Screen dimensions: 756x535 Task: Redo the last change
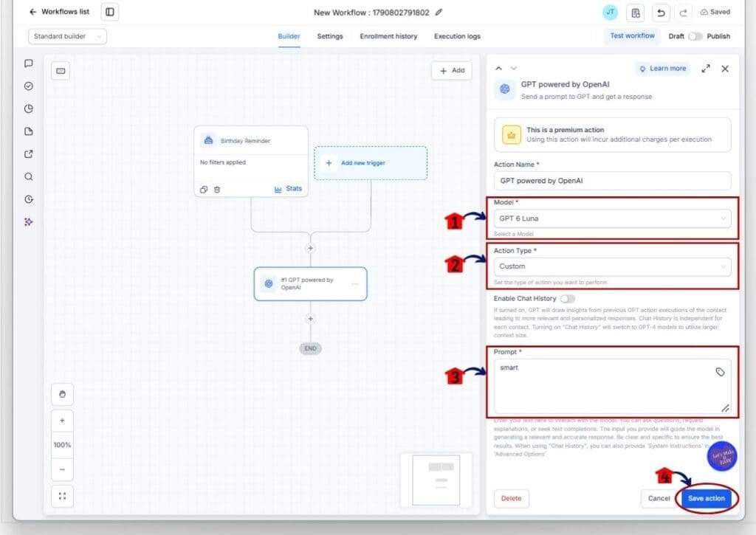(683, 13)
